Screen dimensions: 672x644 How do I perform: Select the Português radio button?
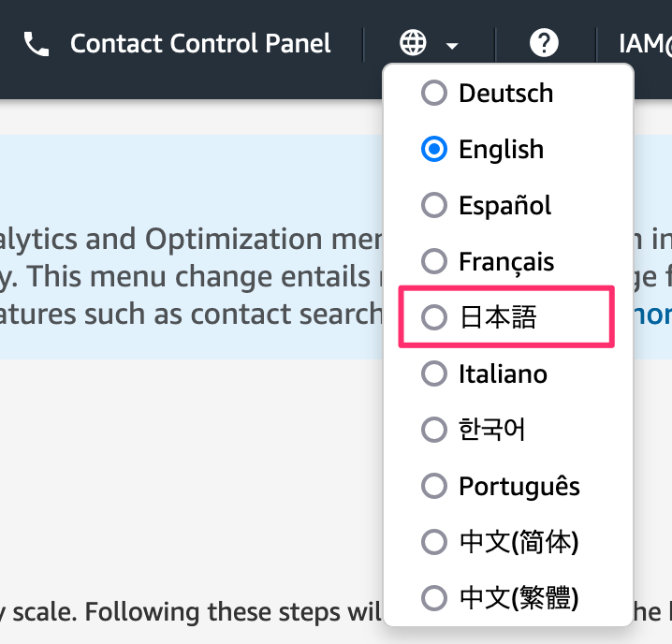click(x=434, y=487)
